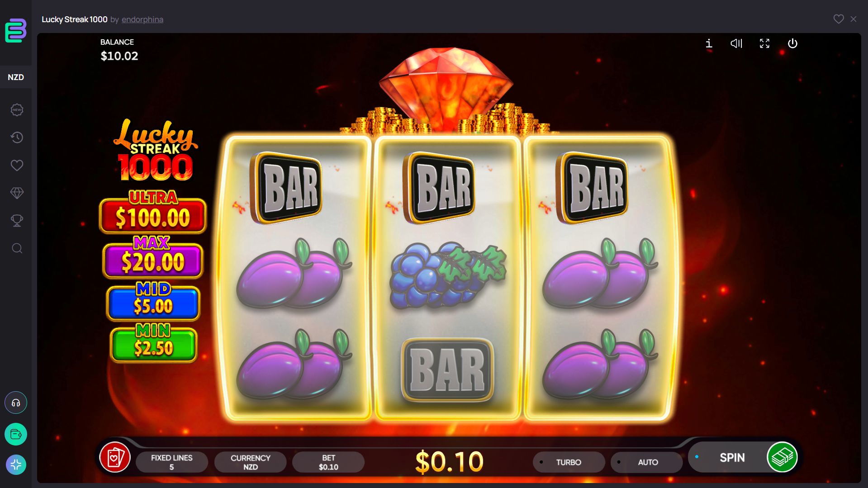Open the trophy tournaments icon
This screenshot has width=868, height=488.
point(17,221)
